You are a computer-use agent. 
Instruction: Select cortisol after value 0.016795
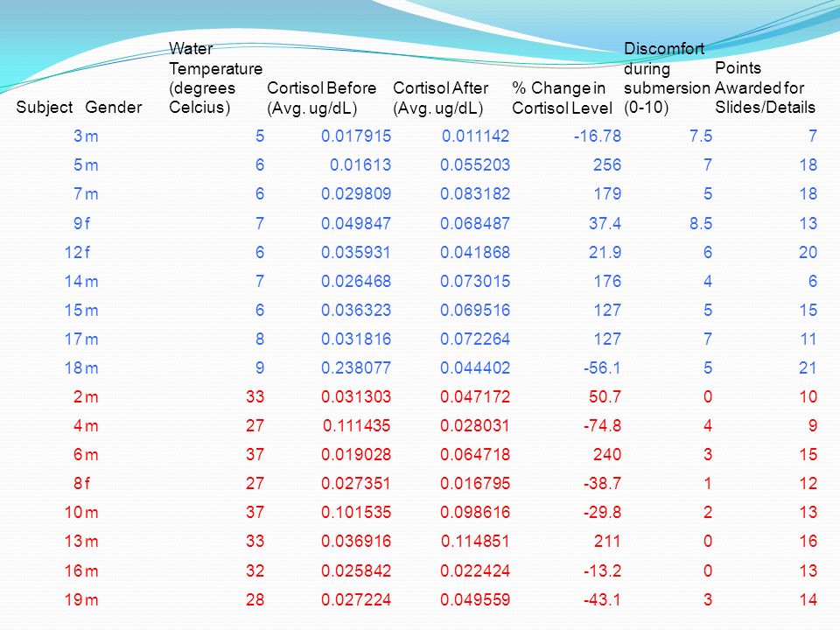point(475,484)
